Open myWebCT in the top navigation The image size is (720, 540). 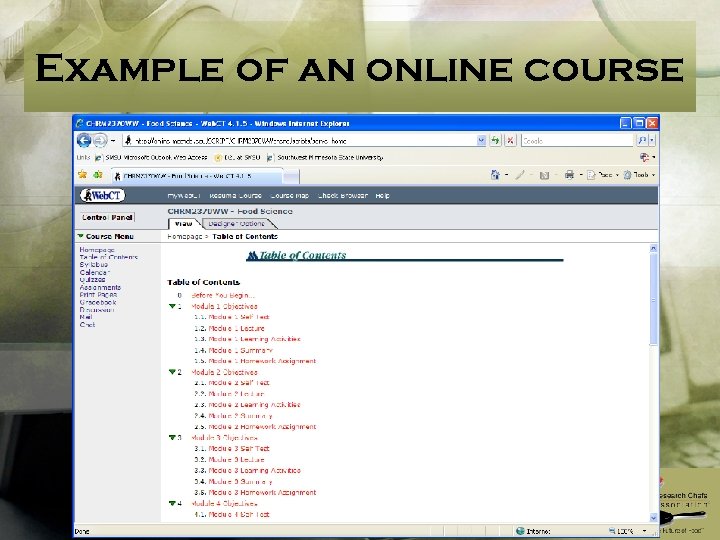pyautogui.click(x=184, y=196)
